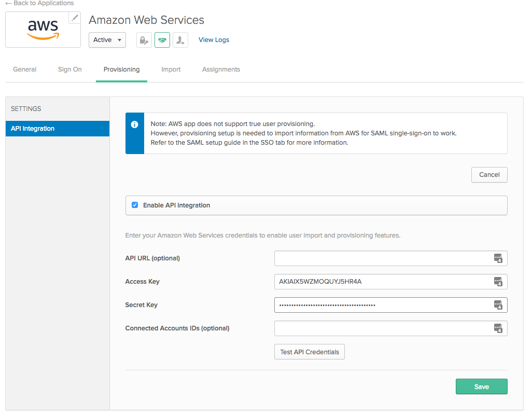532x416 pixels.
Task: Select the Provisioning tab
Action: (x=121, y=69)
